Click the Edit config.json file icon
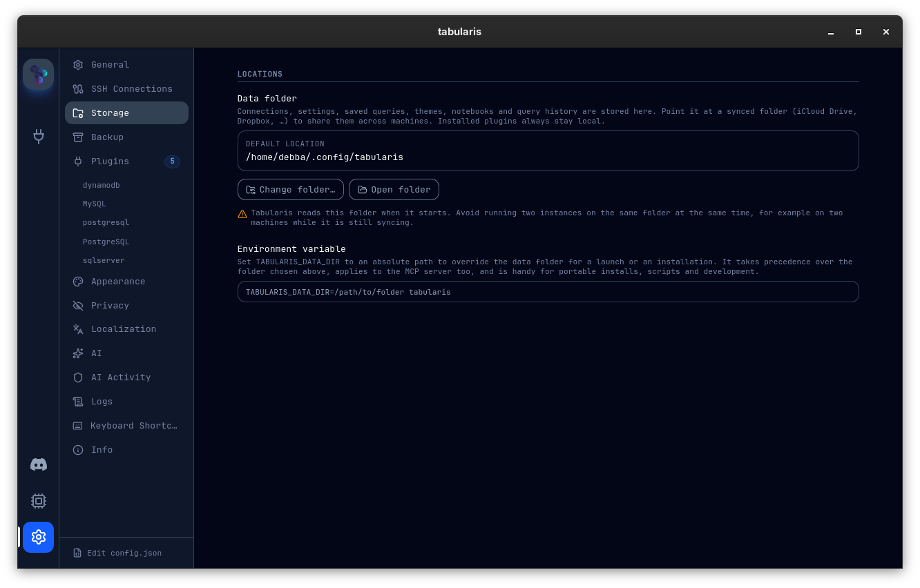 pyautogui.click(x=77, y=553)
